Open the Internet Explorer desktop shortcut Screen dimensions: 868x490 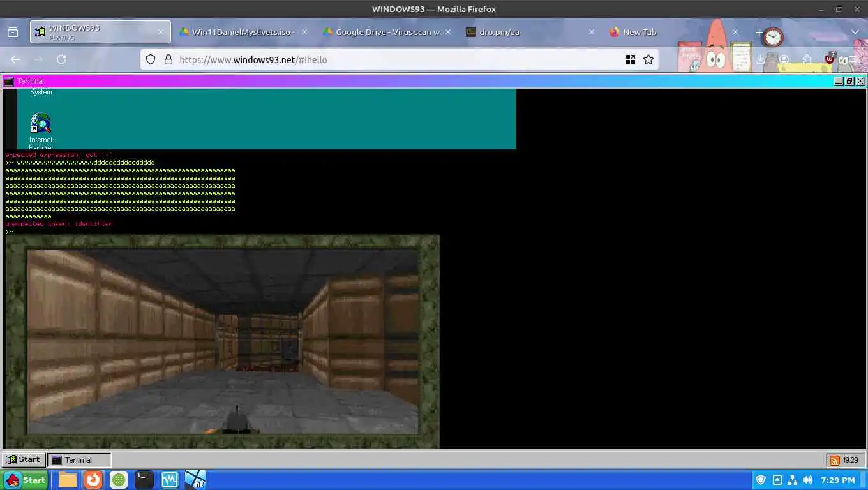pos(41,131)
